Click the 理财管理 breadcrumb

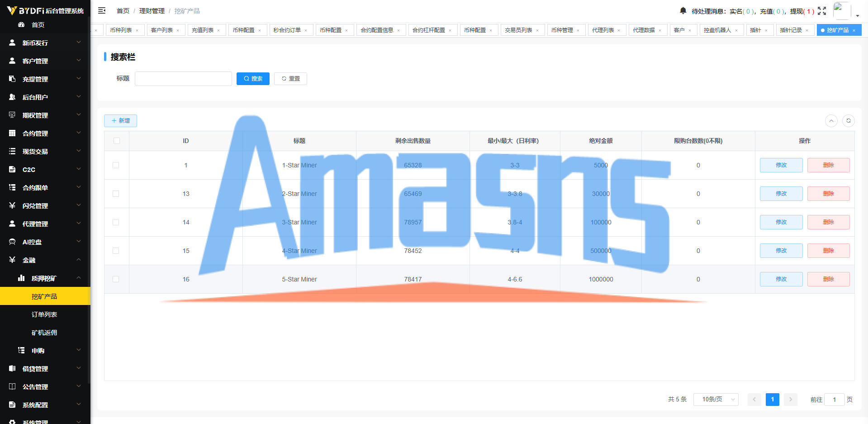pos(152,11)
